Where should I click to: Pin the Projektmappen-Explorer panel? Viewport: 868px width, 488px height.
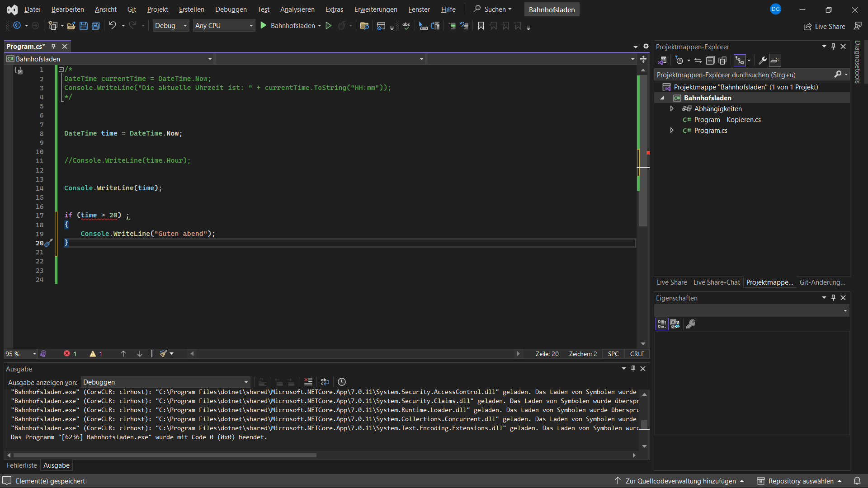pyautogui.click(x=832, y=46)
